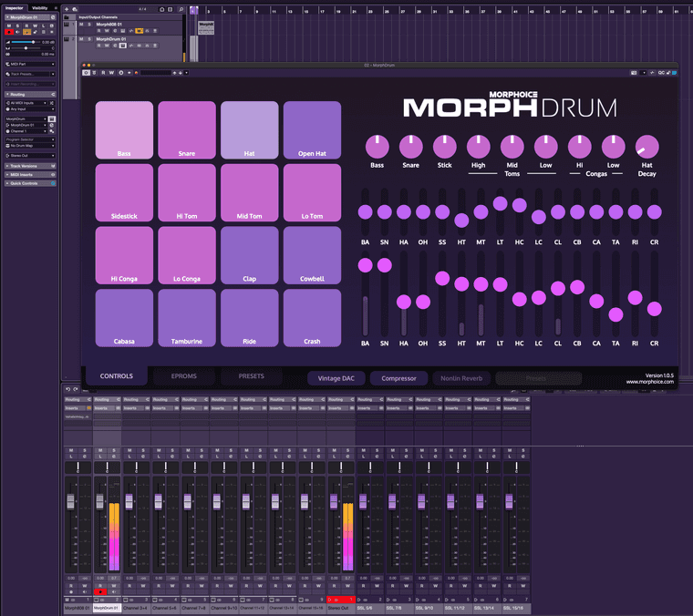
Task: Mute the Morph808 01 track in the track list
Action: coord(81,25)
